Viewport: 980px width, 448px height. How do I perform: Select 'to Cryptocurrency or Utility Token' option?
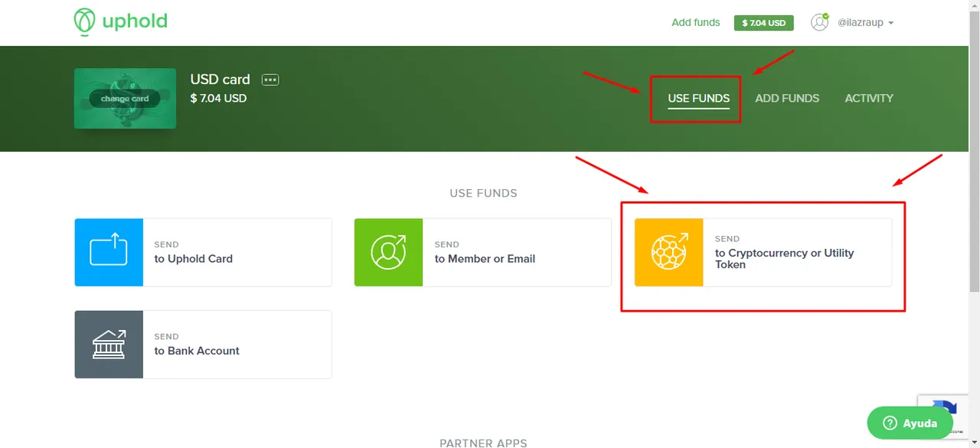pyautogui.click(x=763, y=253)
